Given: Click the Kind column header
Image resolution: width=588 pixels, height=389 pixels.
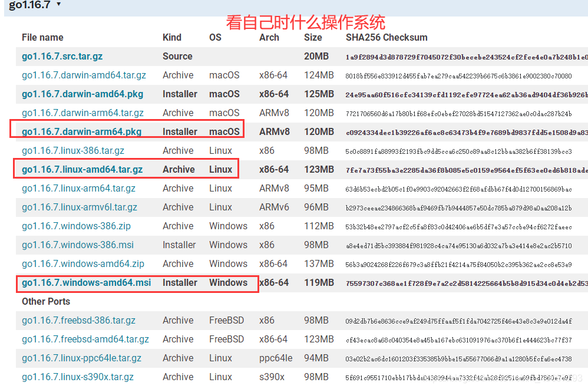Looking at the screenshot, I should click(172, 38).
